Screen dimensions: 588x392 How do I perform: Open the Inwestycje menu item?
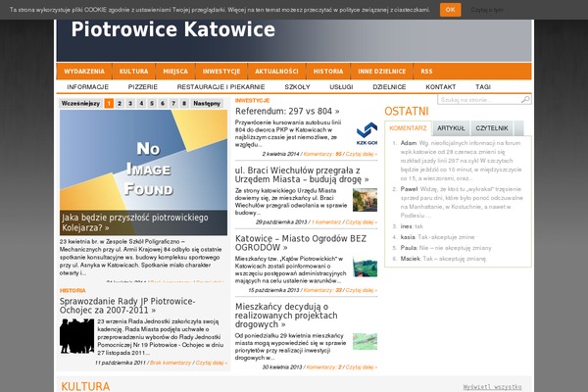tap(221, 72)
